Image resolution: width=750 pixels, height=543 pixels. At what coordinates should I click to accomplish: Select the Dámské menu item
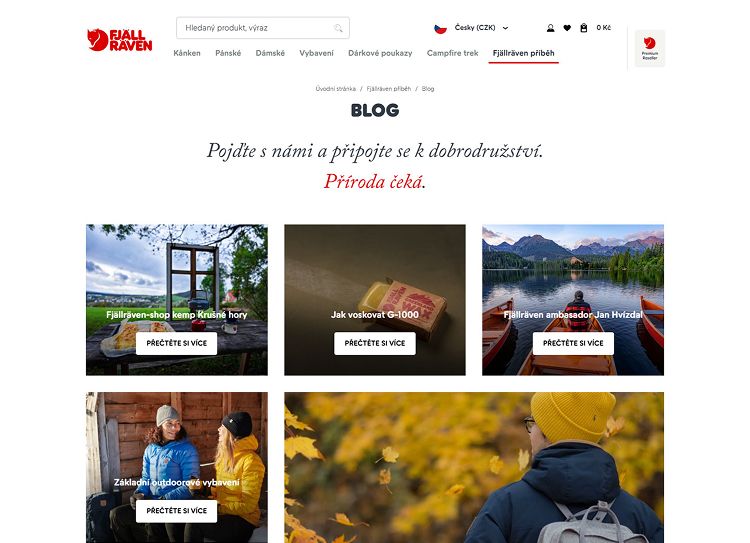point(270,53)
